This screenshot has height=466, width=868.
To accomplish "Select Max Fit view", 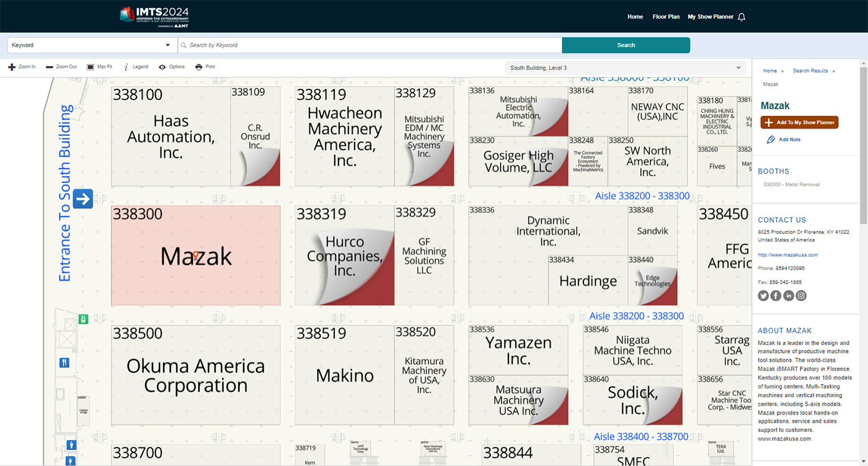I will click(x=100, y=67).
